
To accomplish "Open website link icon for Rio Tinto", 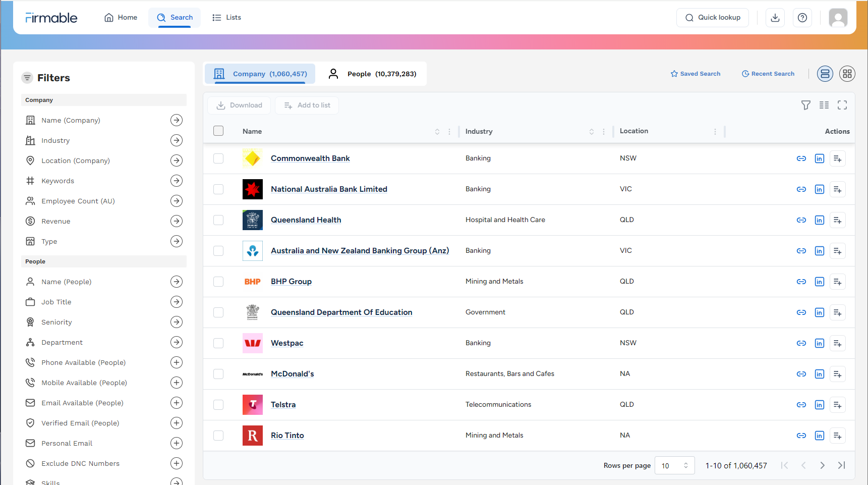I will point(801,436).
